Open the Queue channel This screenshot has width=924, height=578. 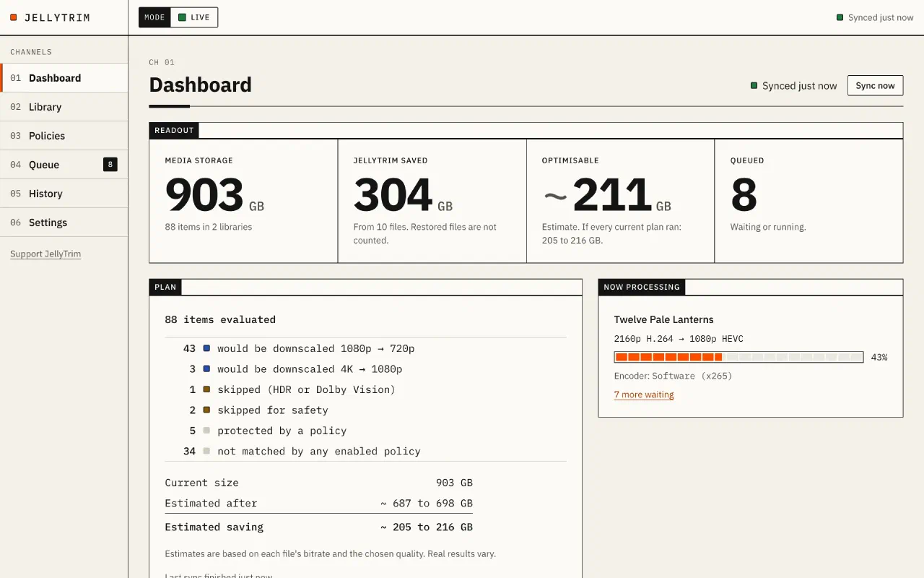tap(64, 165)
